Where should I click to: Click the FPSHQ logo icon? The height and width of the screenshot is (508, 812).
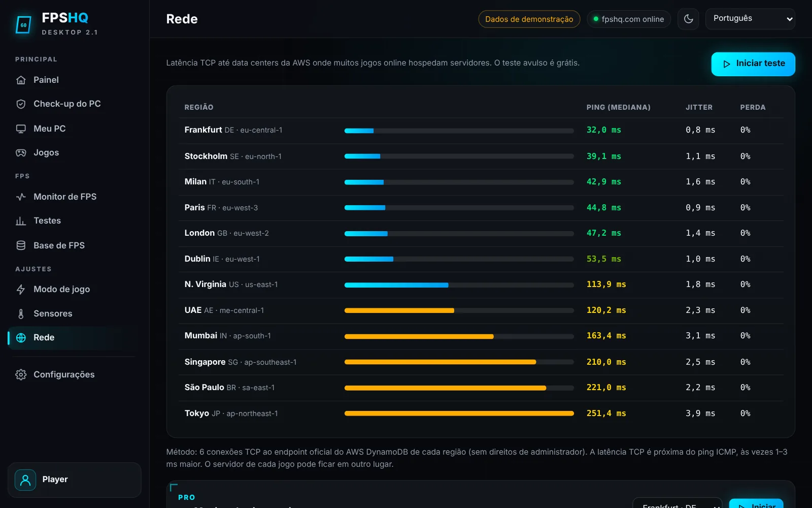click(23, 24)
